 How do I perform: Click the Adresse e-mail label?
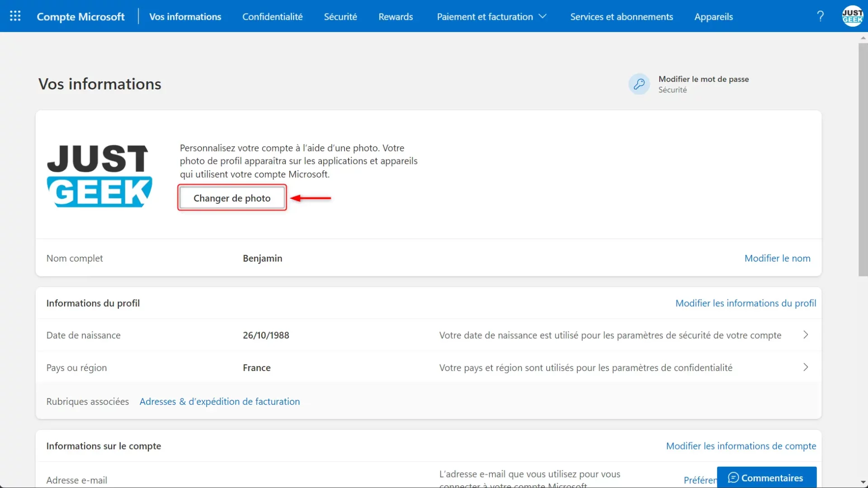[x=77, y=480]
